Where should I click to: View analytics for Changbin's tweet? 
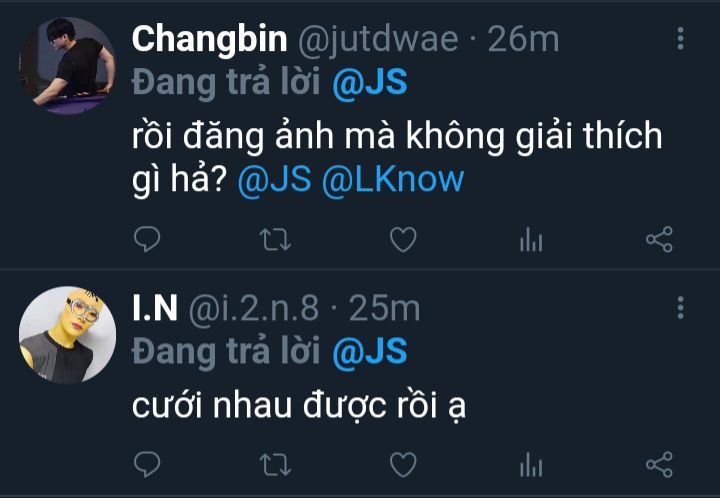pos(531,240)
